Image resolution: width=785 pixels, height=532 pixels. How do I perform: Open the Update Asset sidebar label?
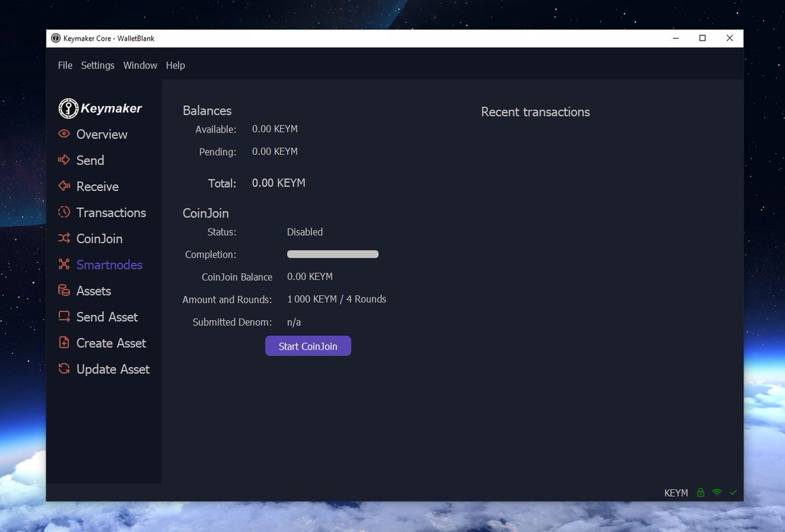point(113,369)
